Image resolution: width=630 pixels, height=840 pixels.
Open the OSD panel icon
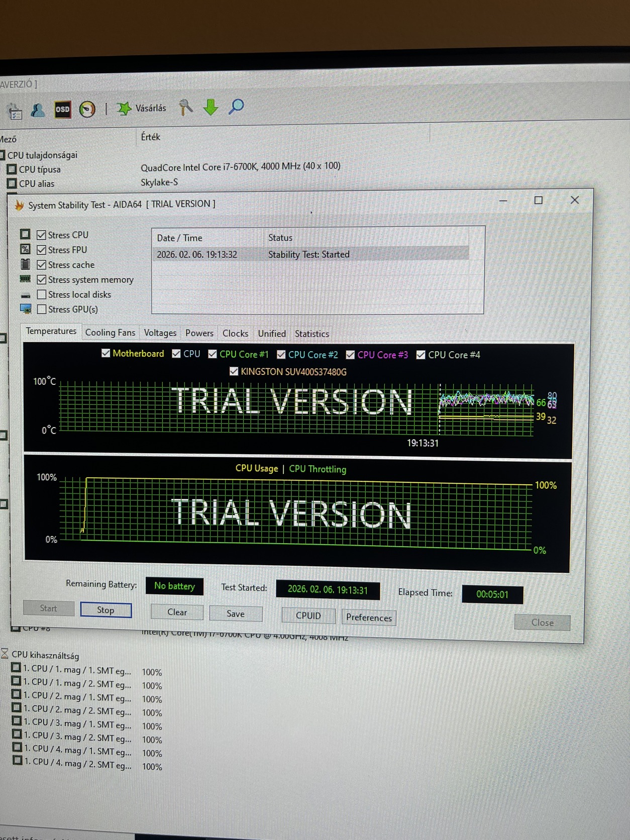62,109
